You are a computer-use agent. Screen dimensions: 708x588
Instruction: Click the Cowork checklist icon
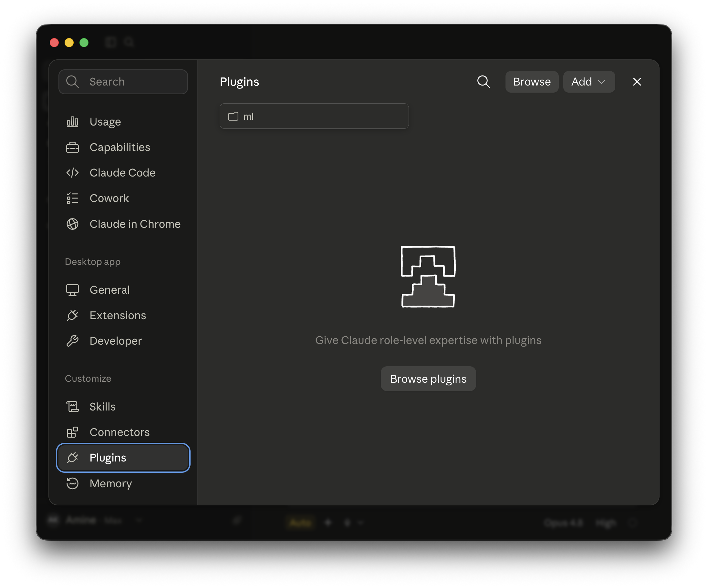(72, 198)
